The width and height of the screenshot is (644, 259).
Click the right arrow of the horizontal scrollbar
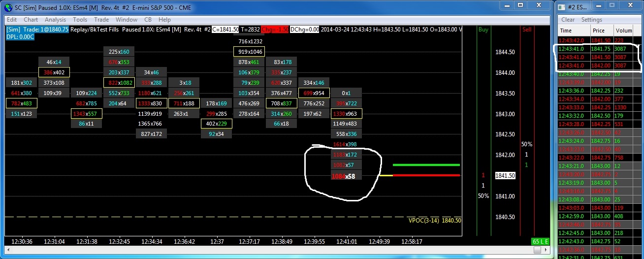(547, 250)
